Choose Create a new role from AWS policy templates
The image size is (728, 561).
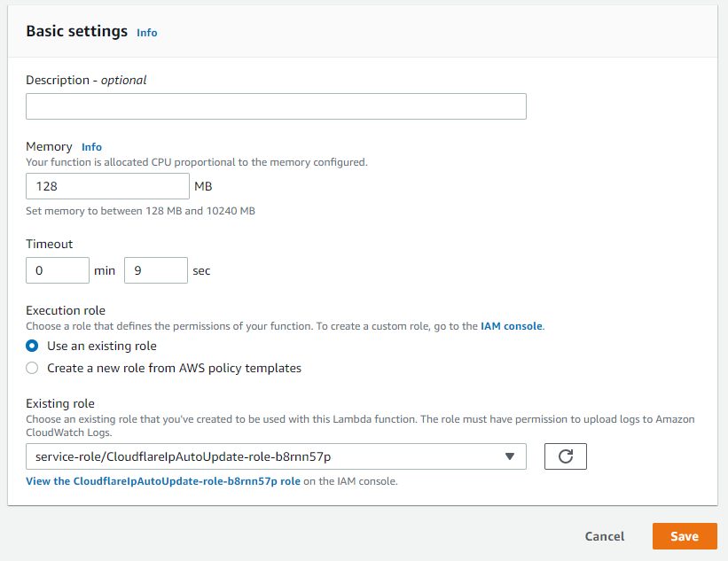[33, 368]
